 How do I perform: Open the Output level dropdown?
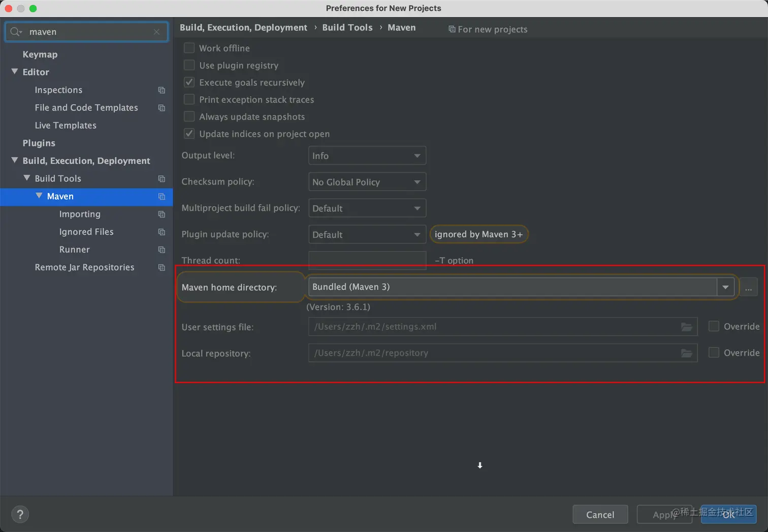click(367, 155)
